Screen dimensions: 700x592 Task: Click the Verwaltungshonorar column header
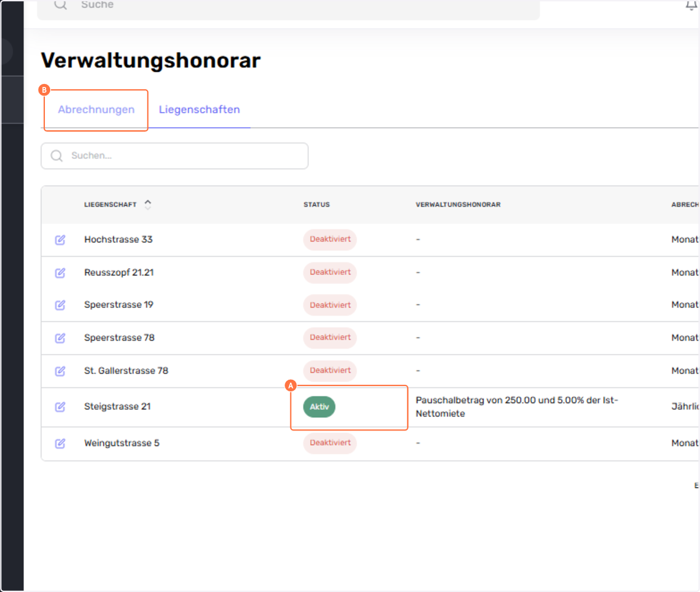pos(458,205)
